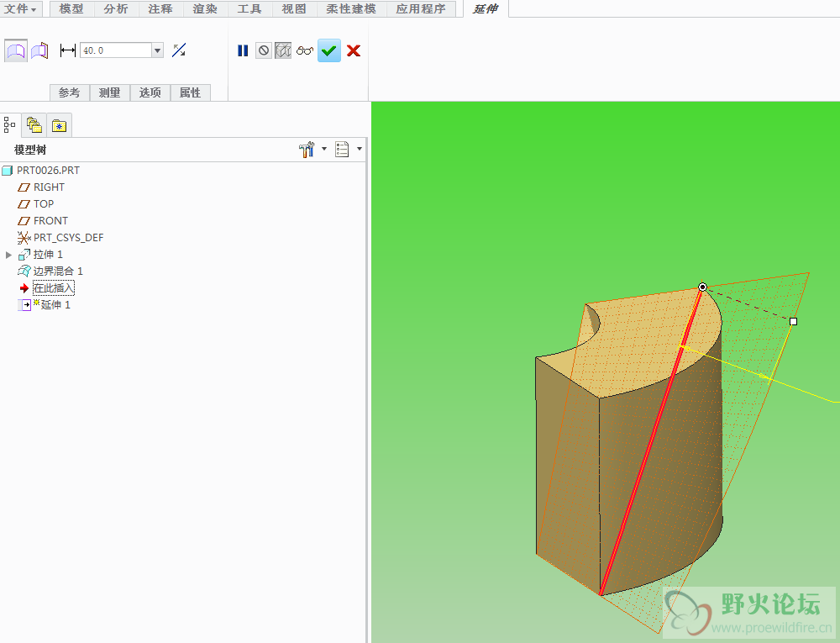Open the favorites navigator tab icon
This screenshot has width=840, height=643.
59,125
